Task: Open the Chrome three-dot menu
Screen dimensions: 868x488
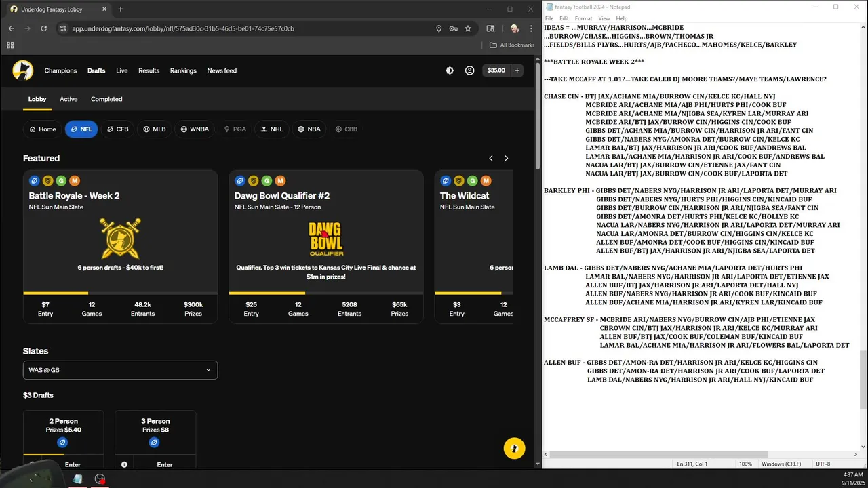Action: (531, 28)
